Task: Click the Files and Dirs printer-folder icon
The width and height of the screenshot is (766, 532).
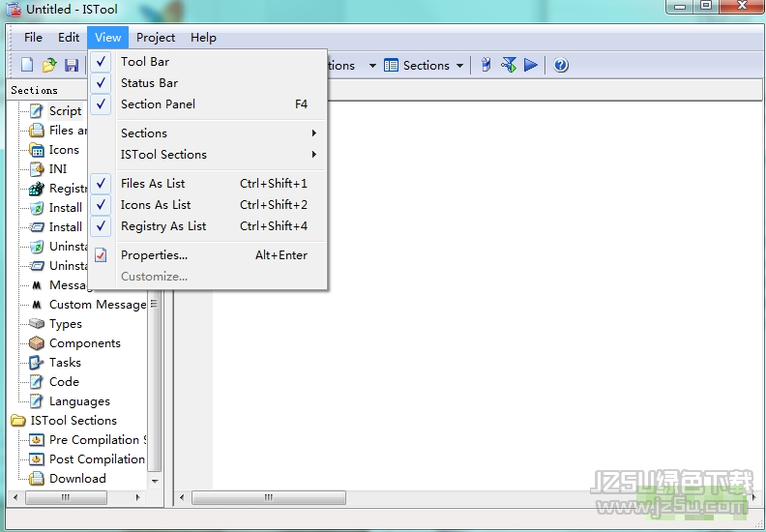Action: [x=36, y=131]
